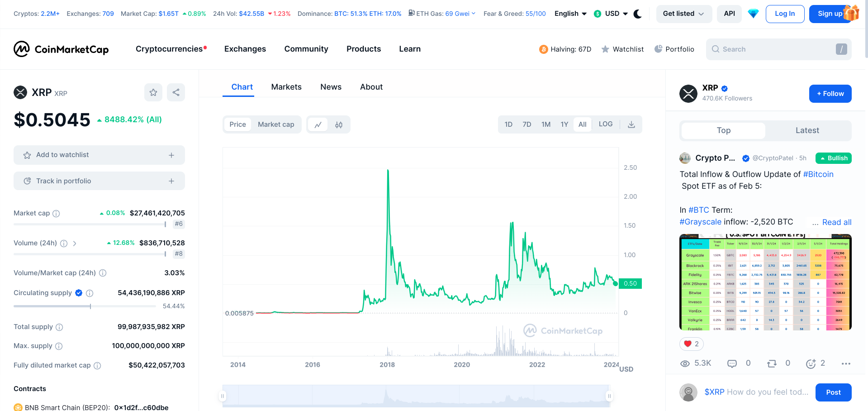This screenshot has width=868, height=411.
Task: Show Volume (24h) info icon
Action: [x=64, y=244]
